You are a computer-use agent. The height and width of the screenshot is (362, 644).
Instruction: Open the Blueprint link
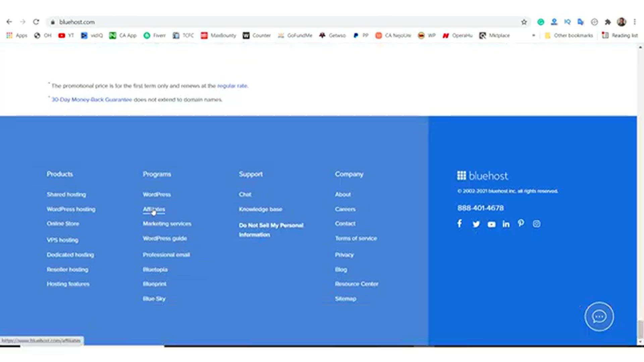[154, 284]
